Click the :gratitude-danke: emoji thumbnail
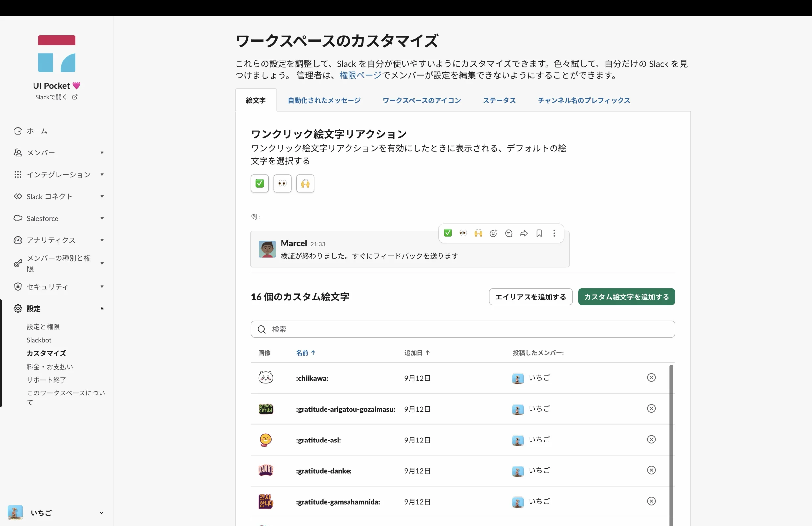 [x=266, y=470]
